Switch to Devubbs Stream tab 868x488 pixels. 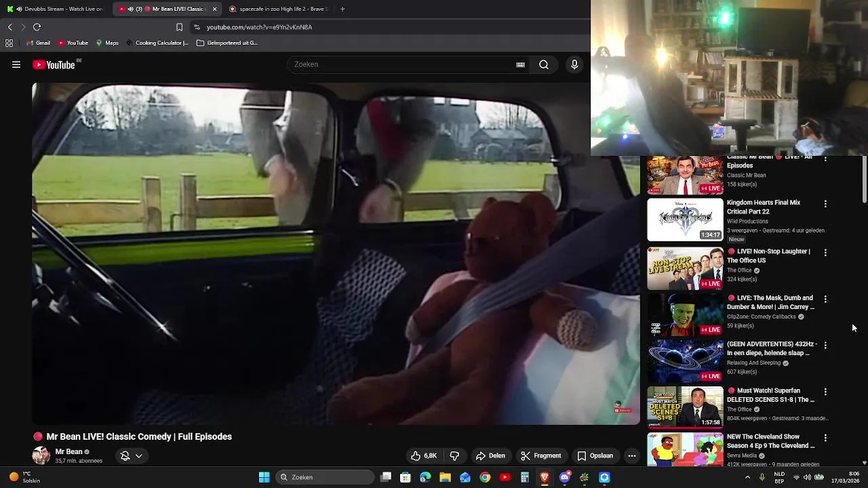coord(56,9)
